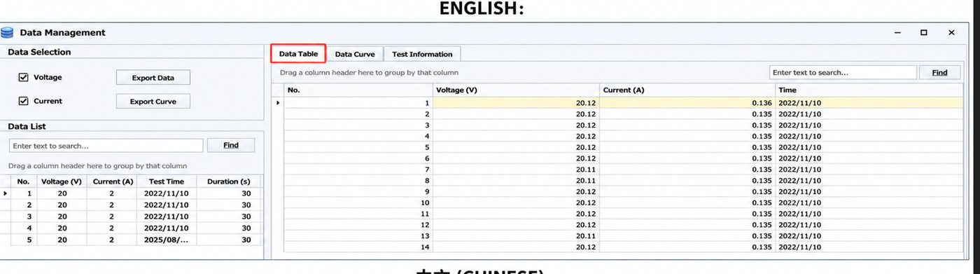
Task: Click row indicator arrow in data table
Action: [x=278, y=102]
